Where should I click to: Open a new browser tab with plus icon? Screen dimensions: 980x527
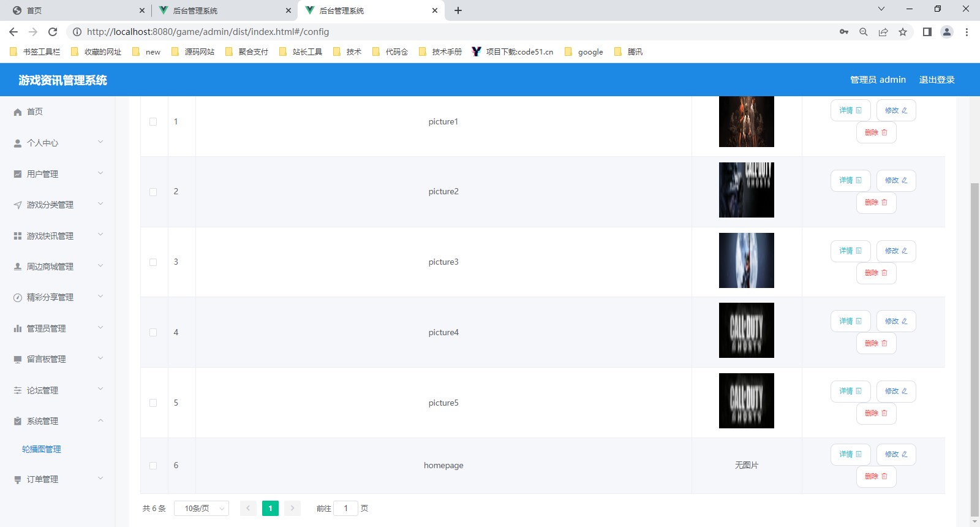pyautogui.click(x=458, y=10)
